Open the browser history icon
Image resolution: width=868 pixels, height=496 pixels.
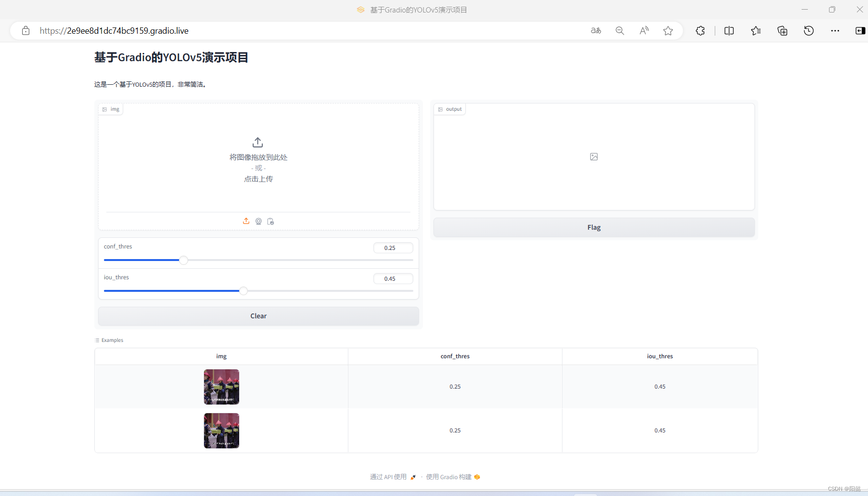[809, 31]
